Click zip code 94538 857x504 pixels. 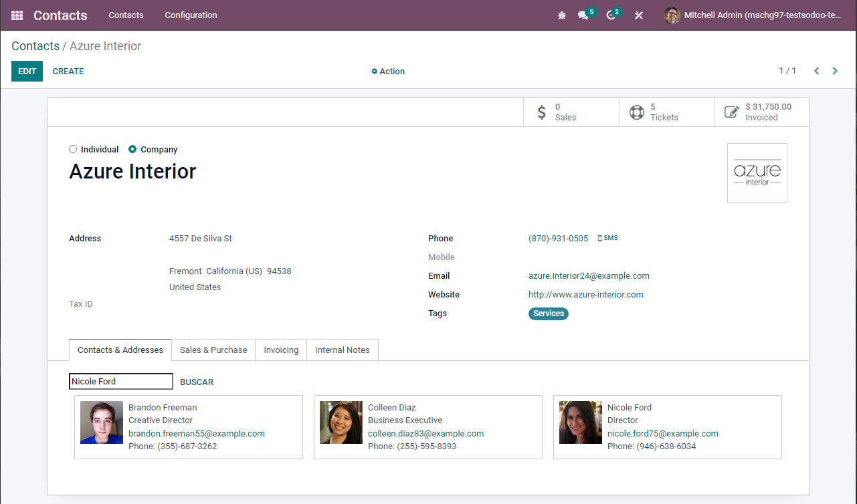(x=279, y=271)
